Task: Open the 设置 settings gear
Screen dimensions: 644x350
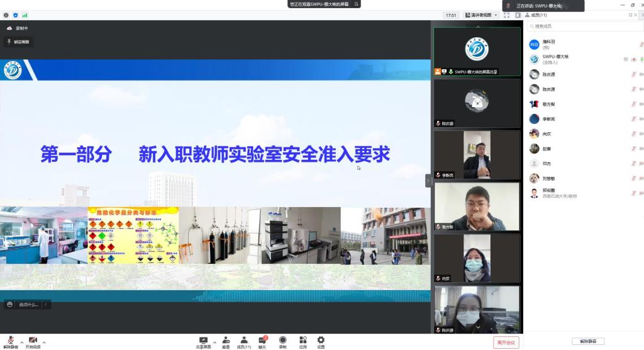Action: (321, 341)
